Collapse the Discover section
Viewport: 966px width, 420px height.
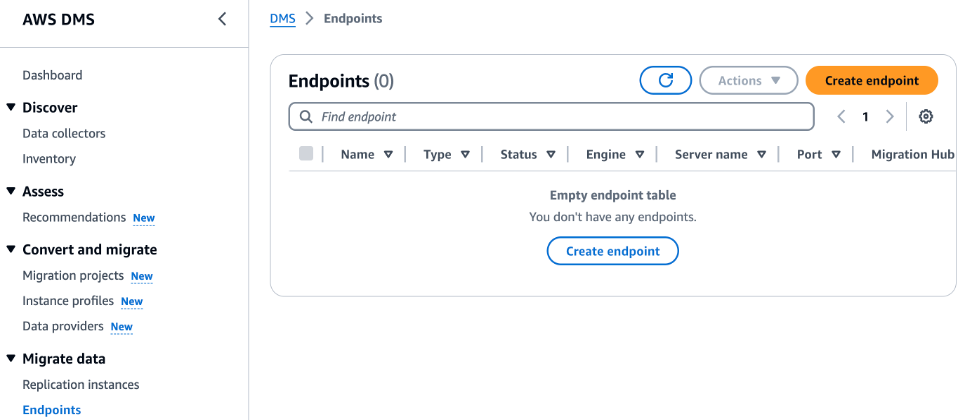pyautogui.click(x=11, y=107)
